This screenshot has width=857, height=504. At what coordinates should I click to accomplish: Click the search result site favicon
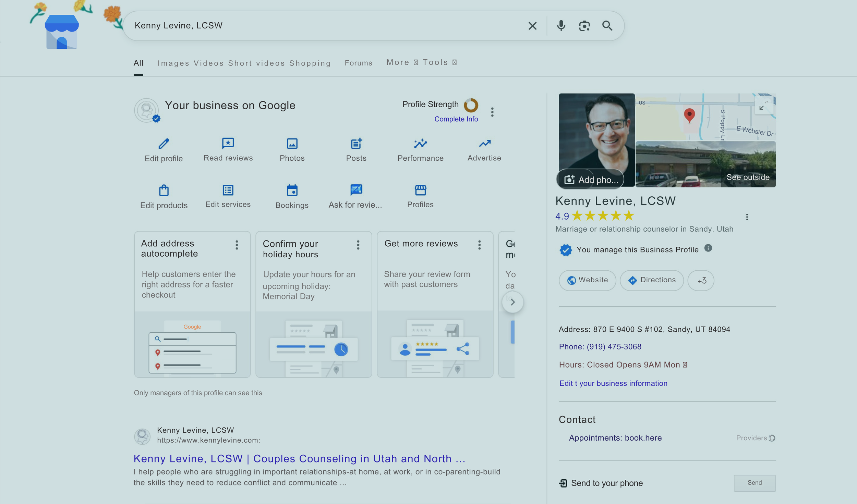click(x=142, y=437)
